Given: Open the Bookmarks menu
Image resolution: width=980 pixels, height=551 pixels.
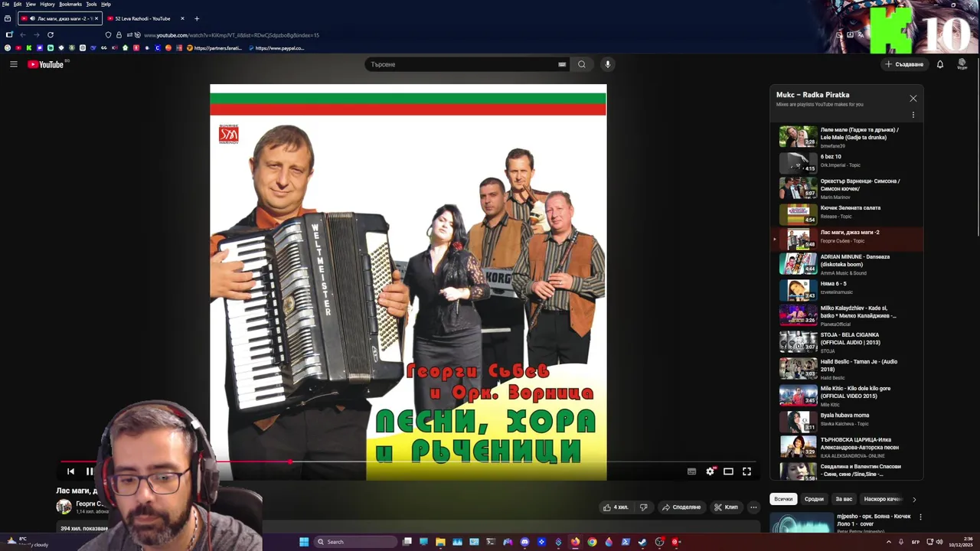Looking at the screenshot, I should (70, 4).
